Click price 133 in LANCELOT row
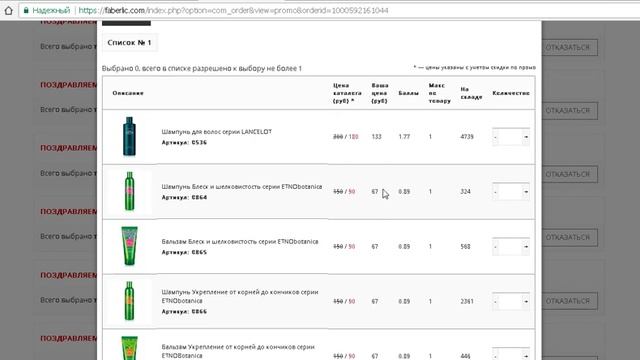The image size is (640, 360). (x=376, y=137)
